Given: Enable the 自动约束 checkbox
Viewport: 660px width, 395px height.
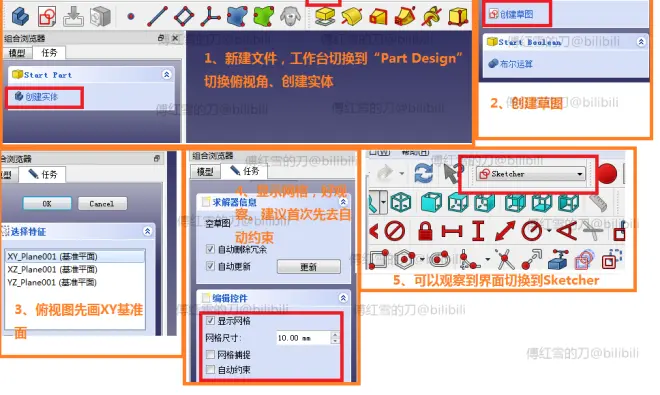Looking at the screenshot, I should pos(210,370).
